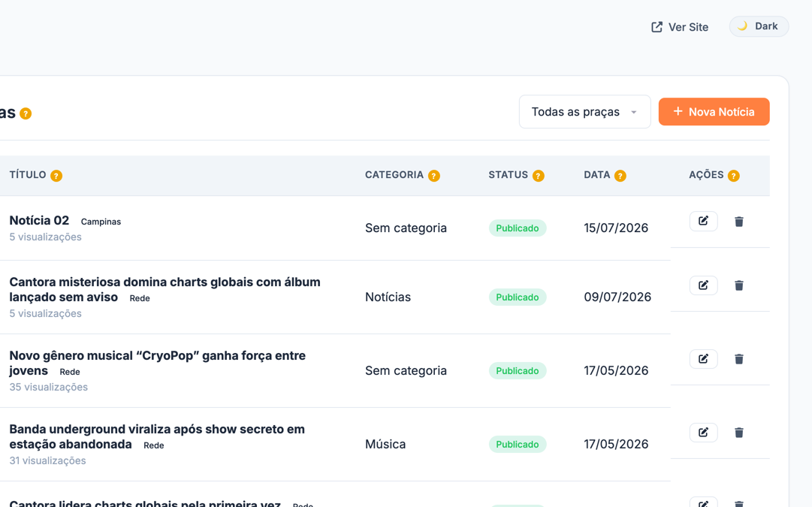Click the Publicado badge for Notícia 02
Viewport: 812px width, 507px height.
pos(518,228)
